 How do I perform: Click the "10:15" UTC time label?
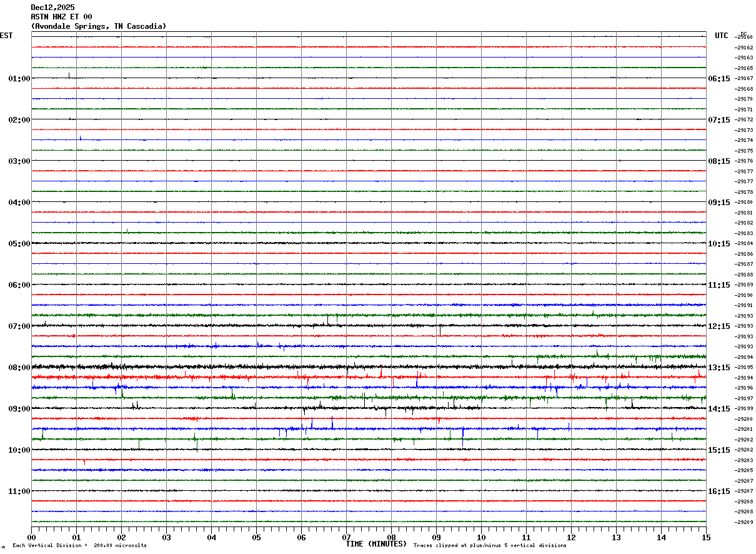pyautogui.click(x=719, y=244)
